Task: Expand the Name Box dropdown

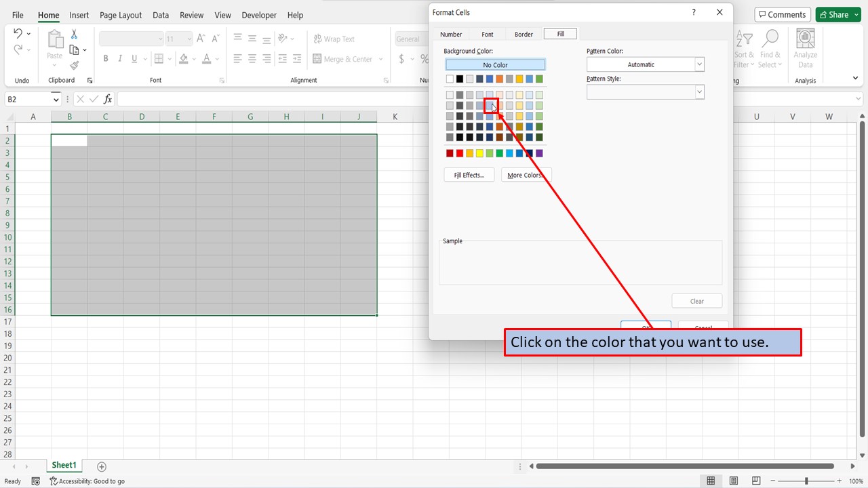Action: pyautogui.click(x=56, y=100)
